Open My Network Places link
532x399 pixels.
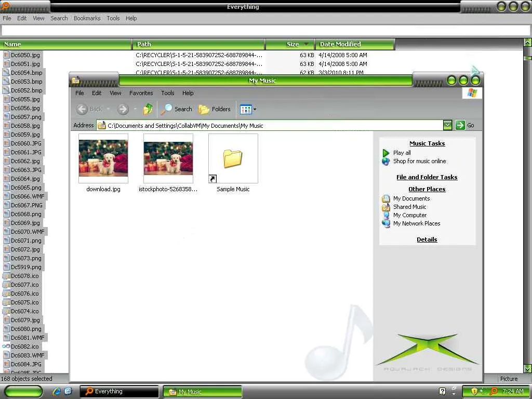(417, 223)
